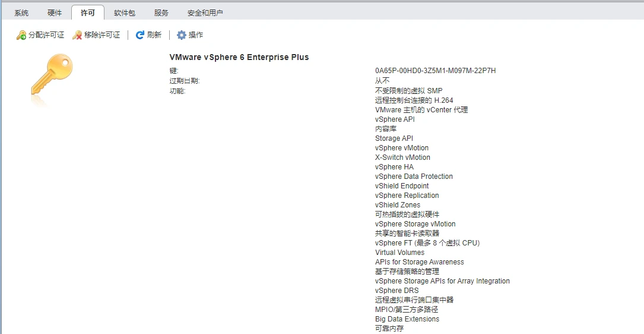Image resolution: width=644 pixels, height=334 pixels.
Task: Click the vSphere Replication feature
Action: (x=407, y=195)
